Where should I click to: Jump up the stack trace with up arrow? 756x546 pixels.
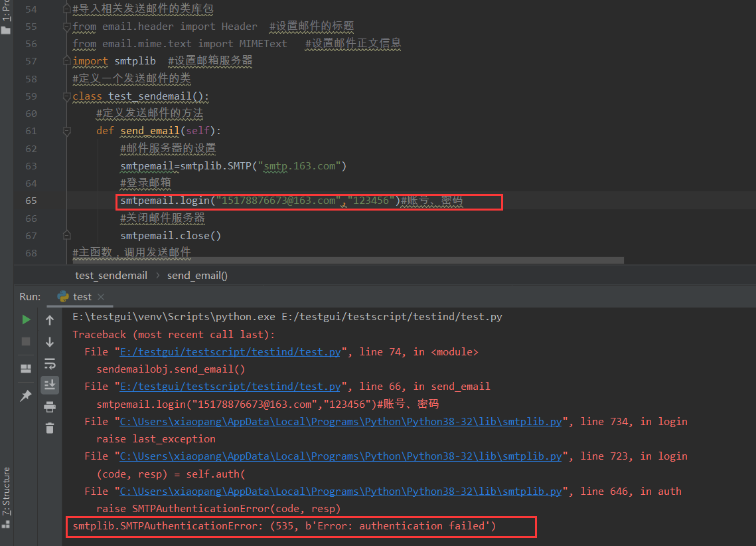click(x=50, y=319)
